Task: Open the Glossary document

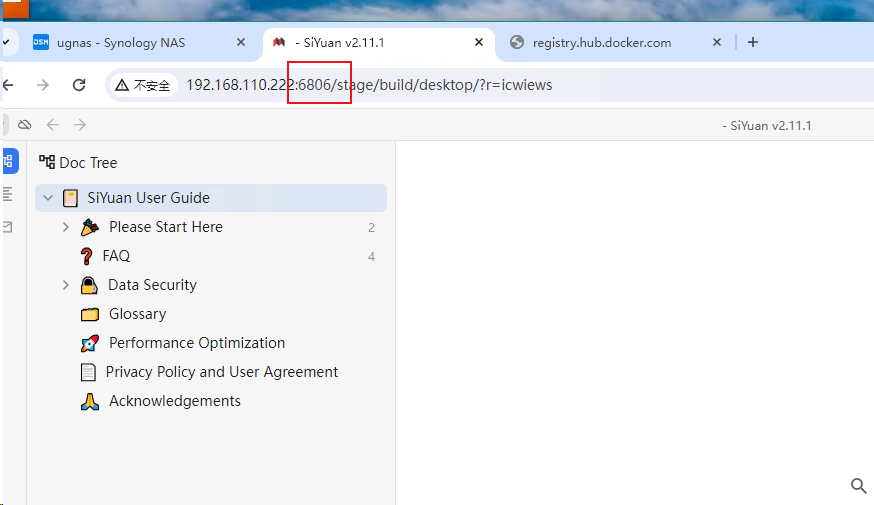Action: tap(138, 314)
